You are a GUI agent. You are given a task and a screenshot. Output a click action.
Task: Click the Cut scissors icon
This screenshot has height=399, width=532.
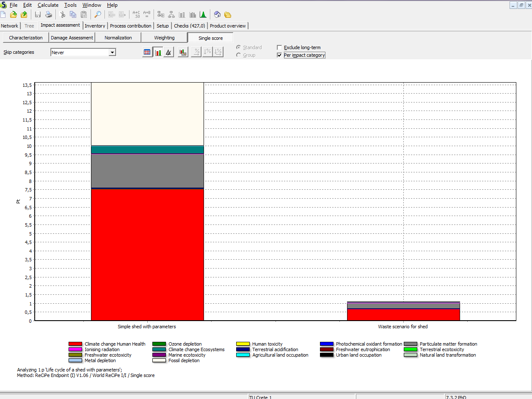pyautogui.click(x=63, y=15)
